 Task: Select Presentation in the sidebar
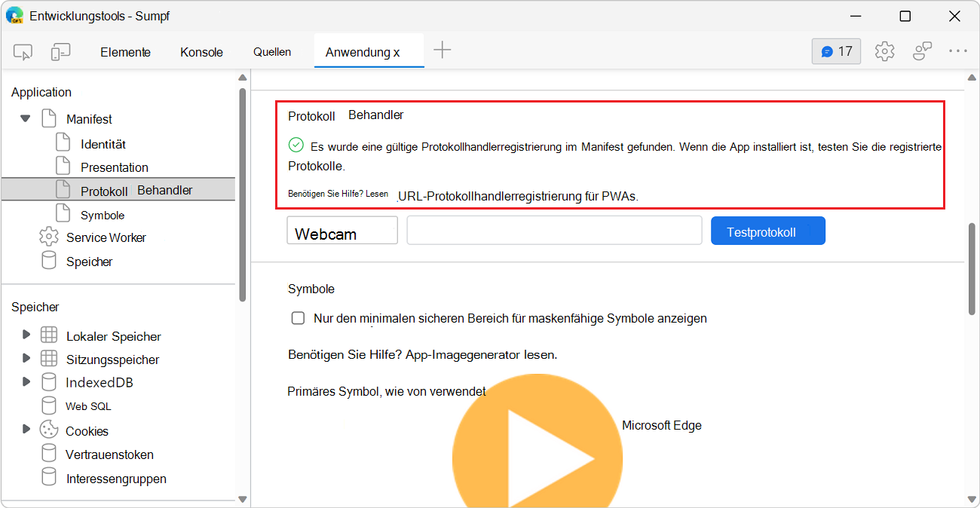pyautogui.click(x=115, y=167)
